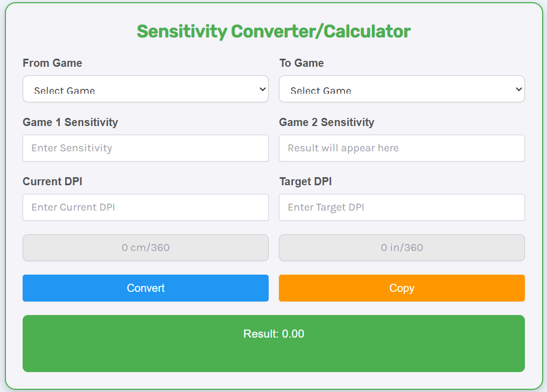Open the To Game dropdown
The height and width of the screenshot is (392, 547).
(x=402, y=89)
